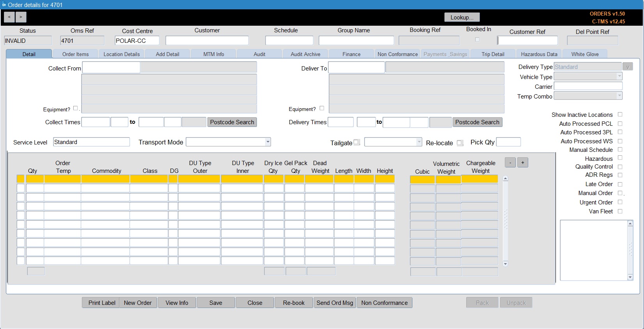644x329 pixels.
Task: Click the Lookup... button
Action: pos(462,17)
